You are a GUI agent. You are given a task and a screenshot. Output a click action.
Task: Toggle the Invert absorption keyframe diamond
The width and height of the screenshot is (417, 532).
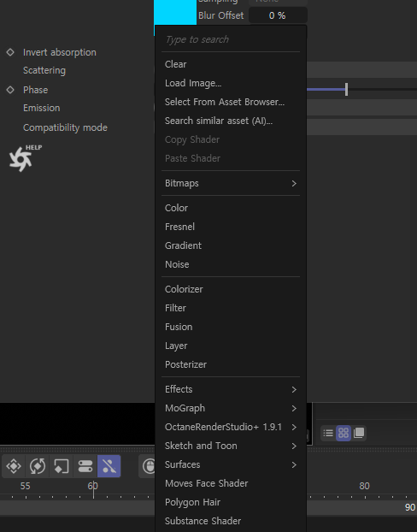coord(10,52)
